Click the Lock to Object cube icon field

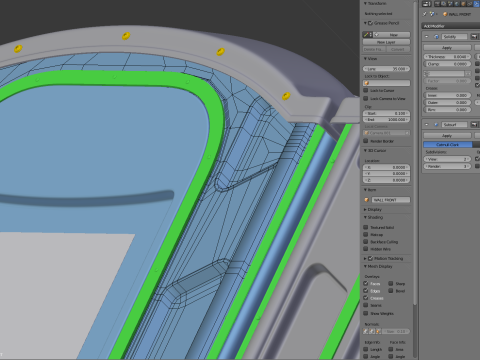(x=386, y=83)
